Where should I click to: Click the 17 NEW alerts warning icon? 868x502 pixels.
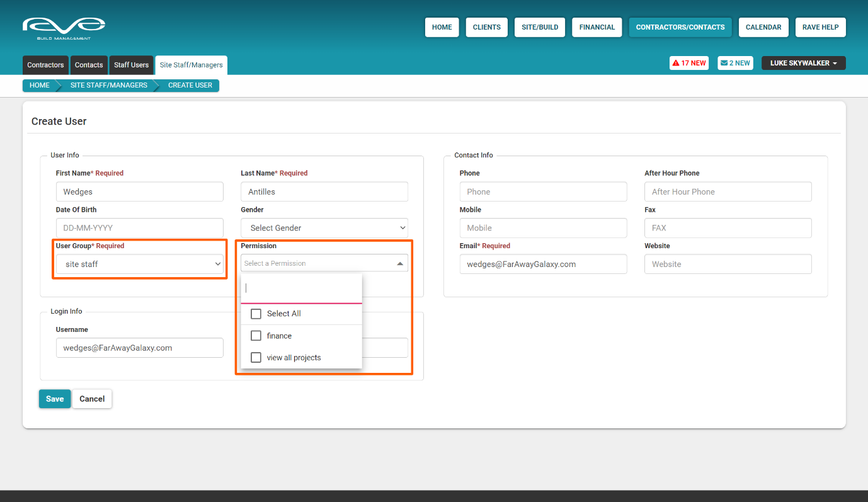[x=688, y=63]
